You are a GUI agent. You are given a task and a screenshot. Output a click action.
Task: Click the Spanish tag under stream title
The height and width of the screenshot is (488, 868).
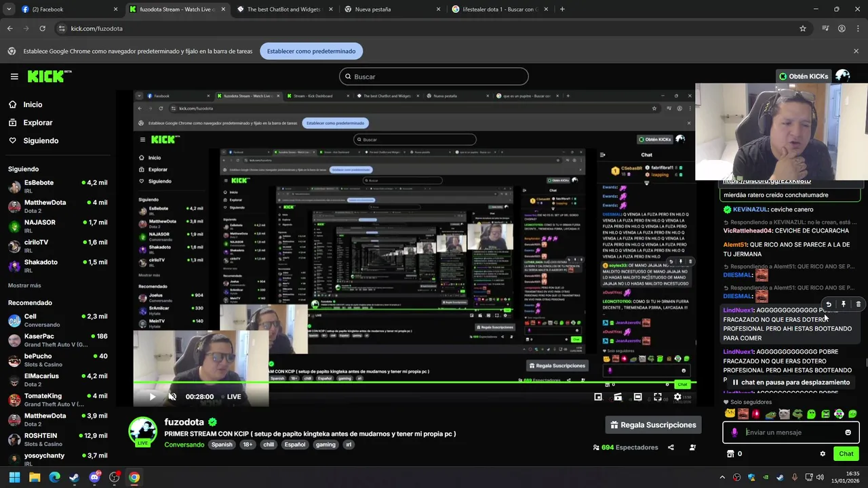click(x=222, y=445)
